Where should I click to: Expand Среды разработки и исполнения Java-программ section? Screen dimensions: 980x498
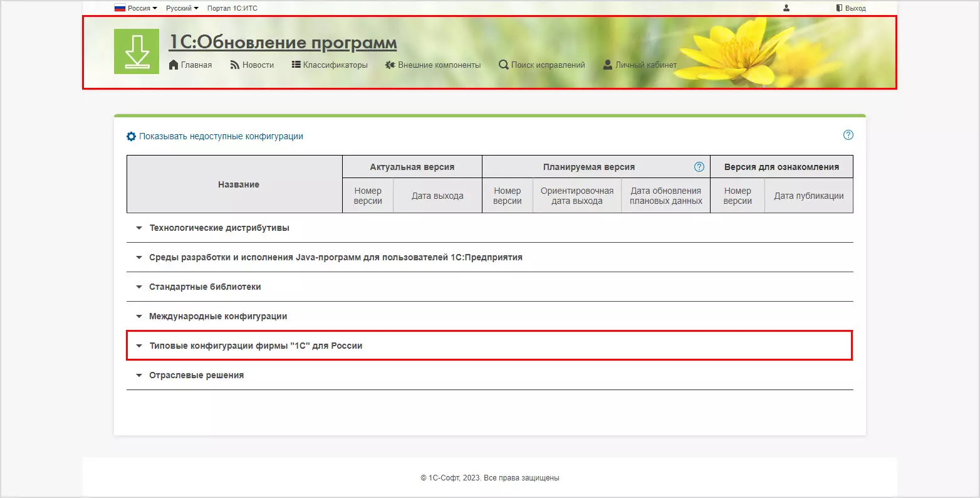coord(490,258)
